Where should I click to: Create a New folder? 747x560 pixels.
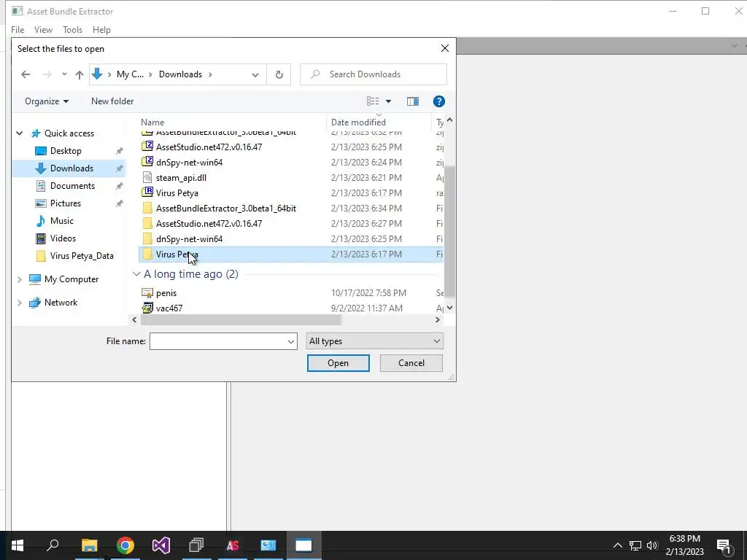pyautogui.click(x=112, y=101)
